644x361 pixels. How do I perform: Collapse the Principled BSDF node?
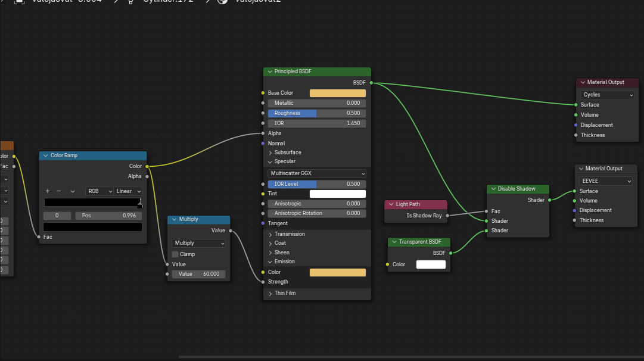270,71
